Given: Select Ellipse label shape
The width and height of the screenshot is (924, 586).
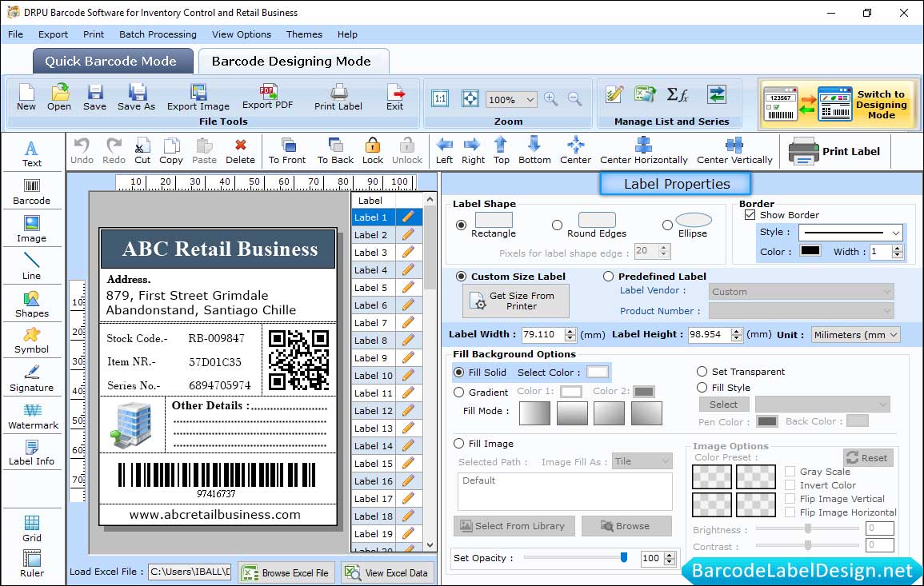Looking at the screenshot, I should (x=667, y=225).
